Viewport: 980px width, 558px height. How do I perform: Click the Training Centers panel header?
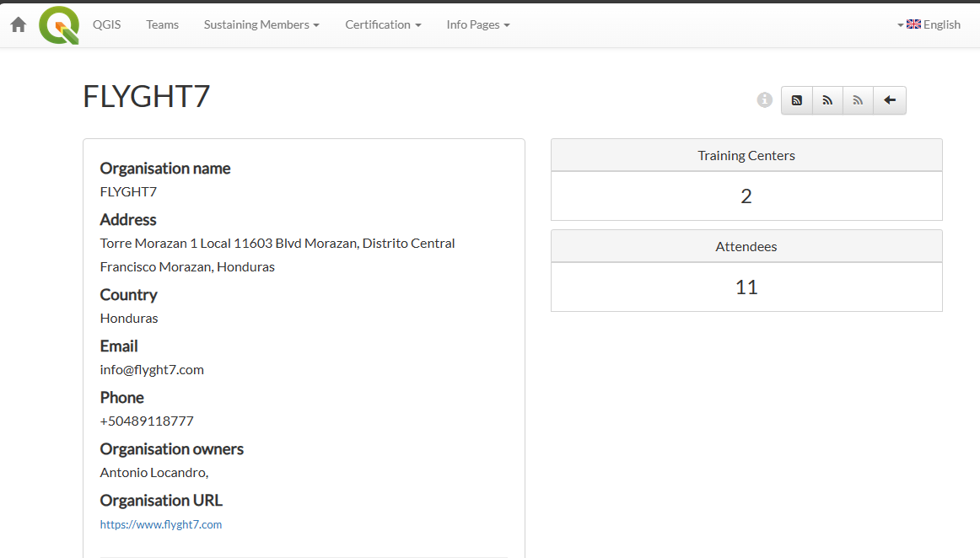pyautogui.click(x=746, y=156)
